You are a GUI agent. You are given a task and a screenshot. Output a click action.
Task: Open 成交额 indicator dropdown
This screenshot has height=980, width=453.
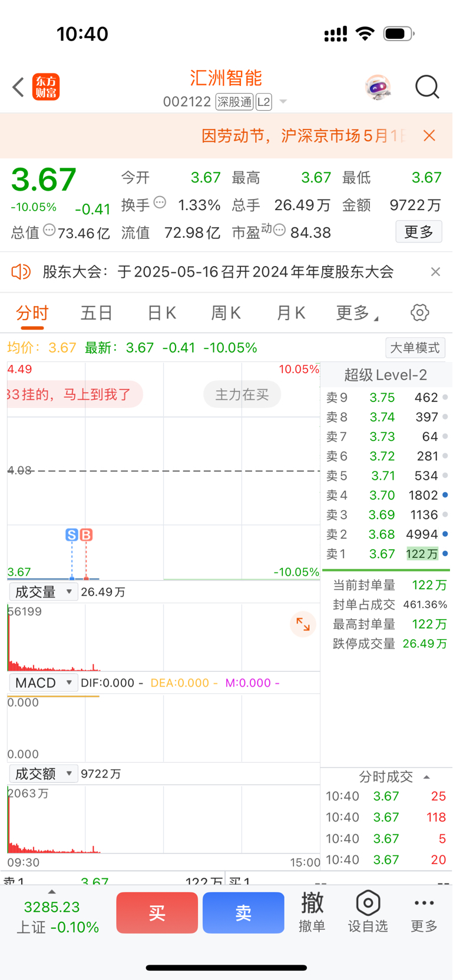(x=44, y=773)
